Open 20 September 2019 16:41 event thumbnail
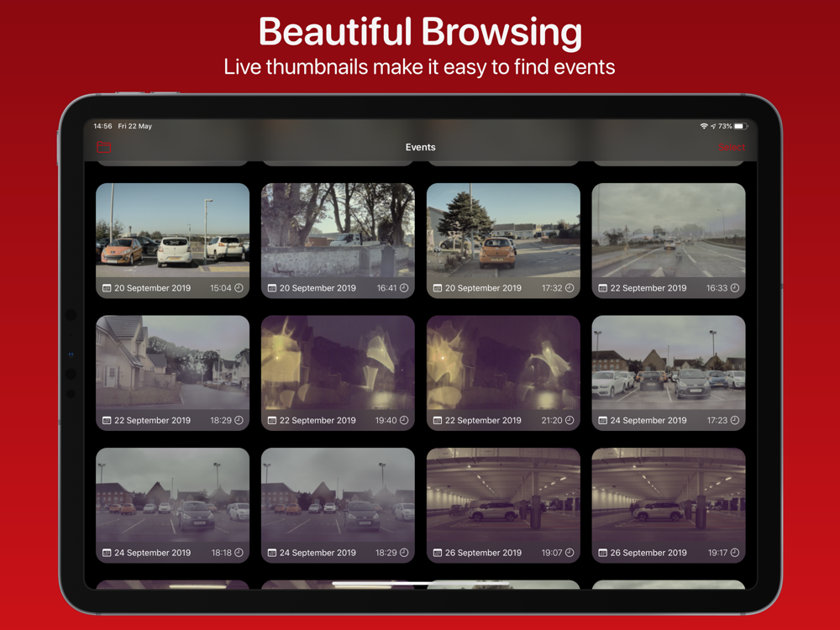Screen dimensions: 840x630 pos(338,240)
